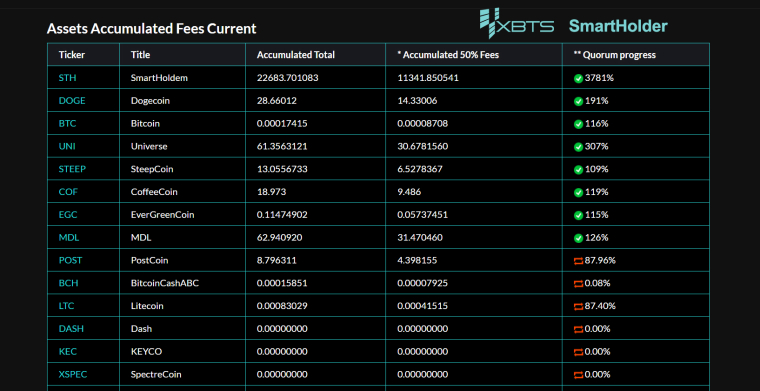
Task: Click the green check icon next to 115%
Action: coord(578,215)
